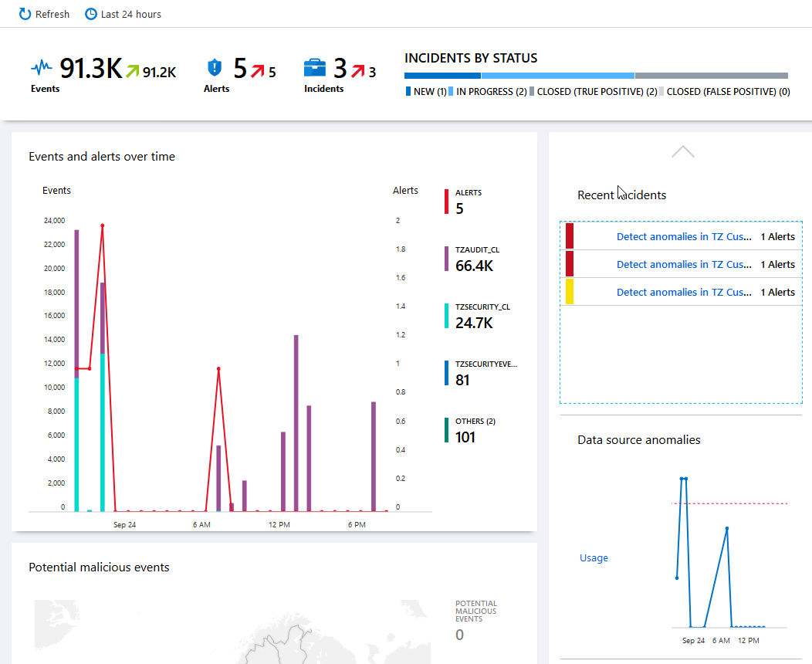Open the yellow severity incident link
The height and width of the screenshot is (664, 812).
coord(683,293)
